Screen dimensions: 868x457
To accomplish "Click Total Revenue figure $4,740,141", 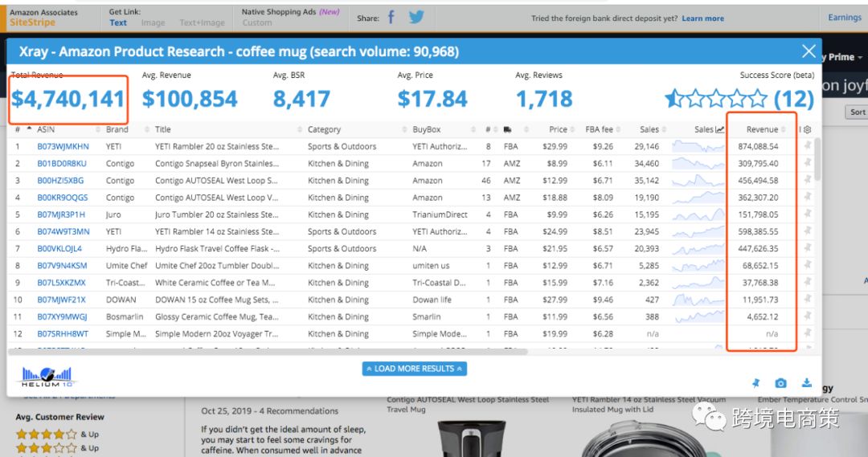I will pos(68,99).
